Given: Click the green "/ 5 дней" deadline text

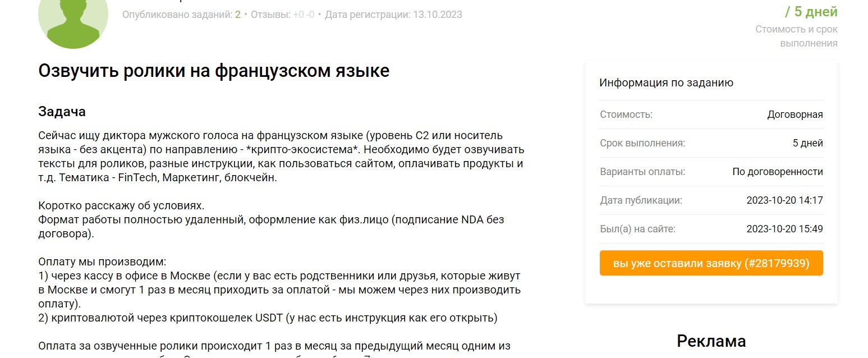Looking at the screenshot, I should pyautogui.click(x=811, y=12).
